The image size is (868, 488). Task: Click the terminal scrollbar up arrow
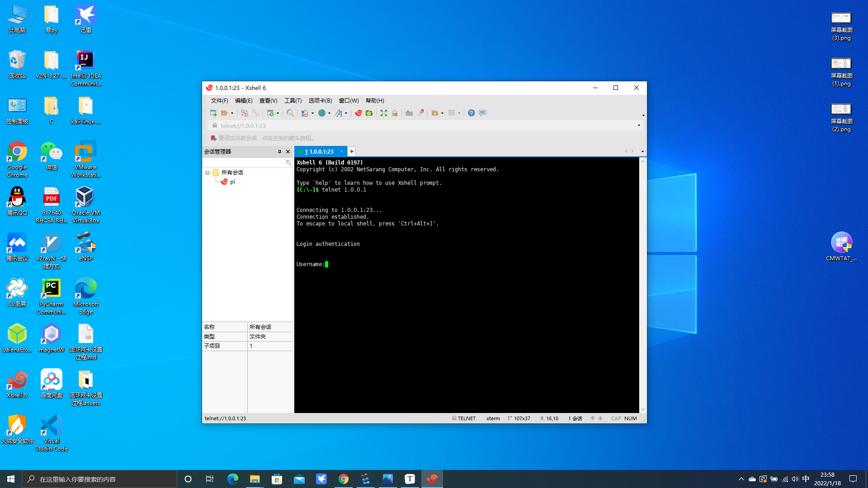pos(643,161)
